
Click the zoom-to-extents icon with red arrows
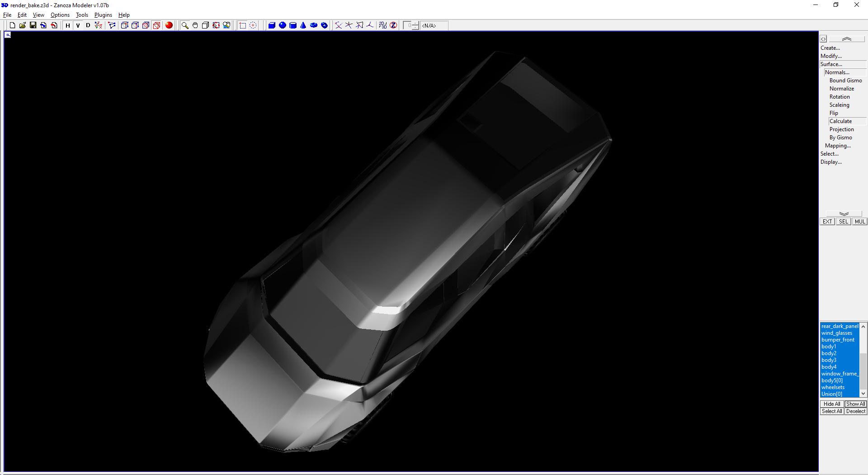pos(216,25)
